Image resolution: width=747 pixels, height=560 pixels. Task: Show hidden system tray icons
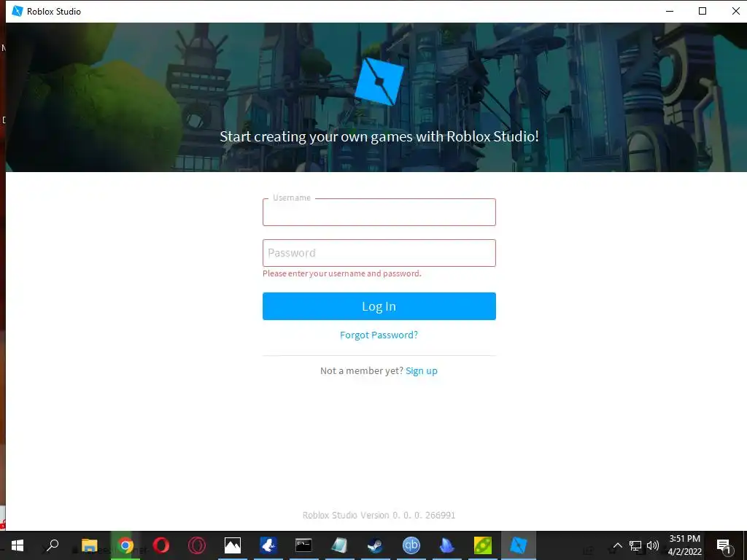(x=617, y=545)
